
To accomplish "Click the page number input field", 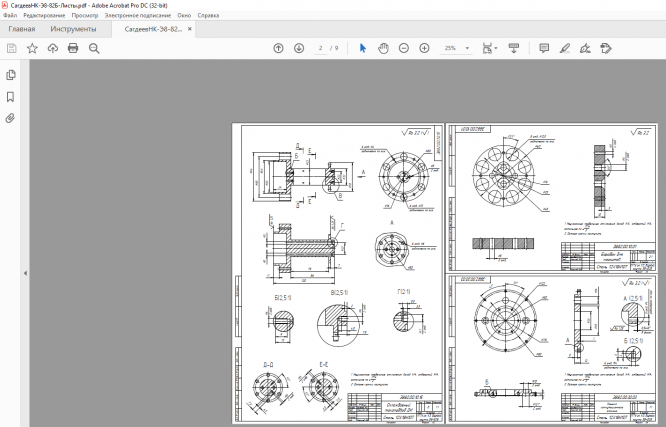I will point(321,48).
